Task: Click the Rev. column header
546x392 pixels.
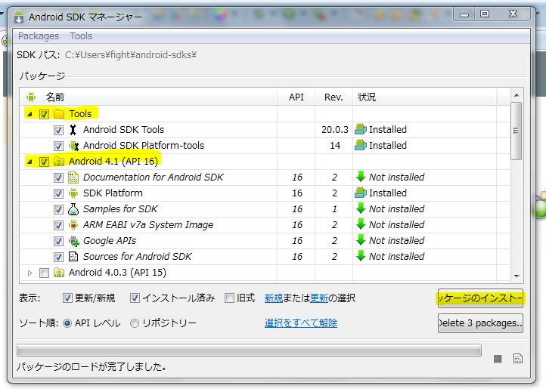Action: tap(333, 97)
